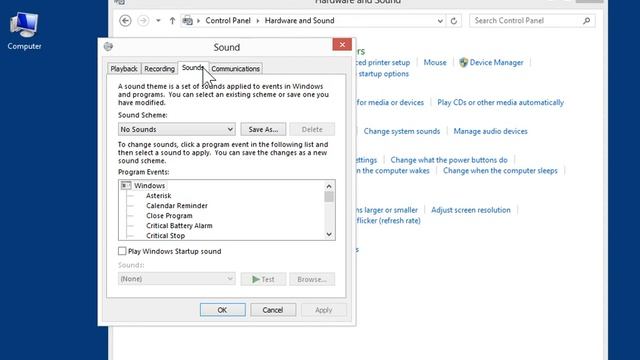Open recent locations dropdown arrow
640x360 pixels.
point(158,20)
